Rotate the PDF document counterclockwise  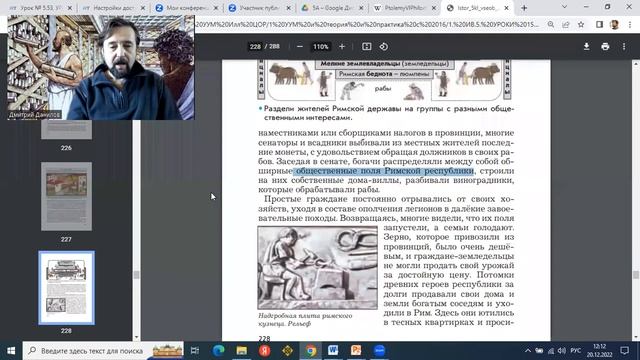(384, 47)
